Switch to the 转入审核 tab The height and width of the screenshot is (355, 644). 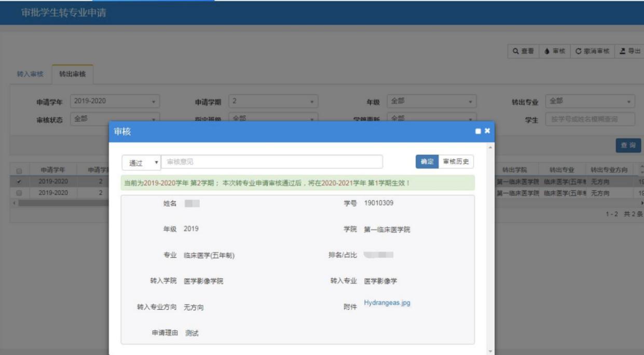point(30,75)
